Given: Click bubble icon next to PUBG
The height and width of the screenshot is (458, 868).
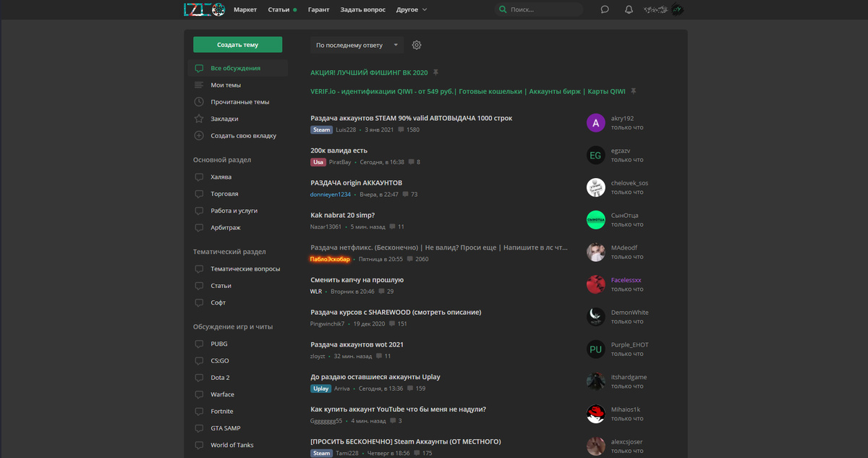Looking at the screenshot, I should [x=199, y=344].
